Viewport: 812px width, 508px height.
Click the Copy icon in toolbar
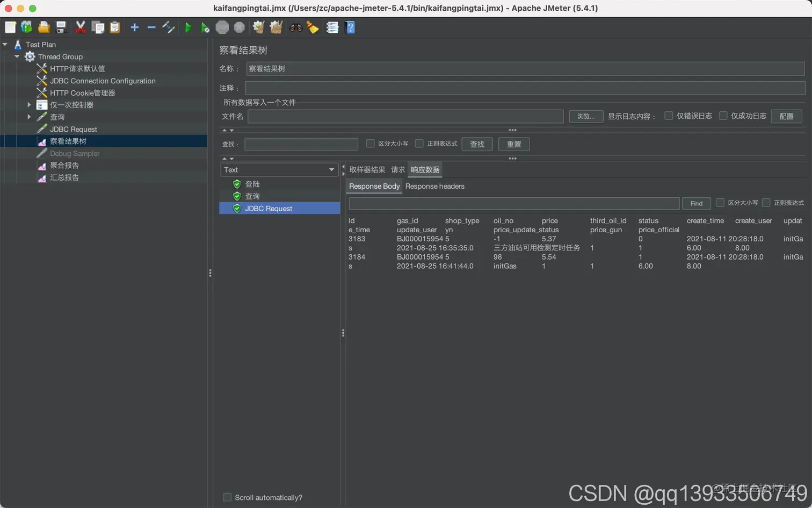98,27
